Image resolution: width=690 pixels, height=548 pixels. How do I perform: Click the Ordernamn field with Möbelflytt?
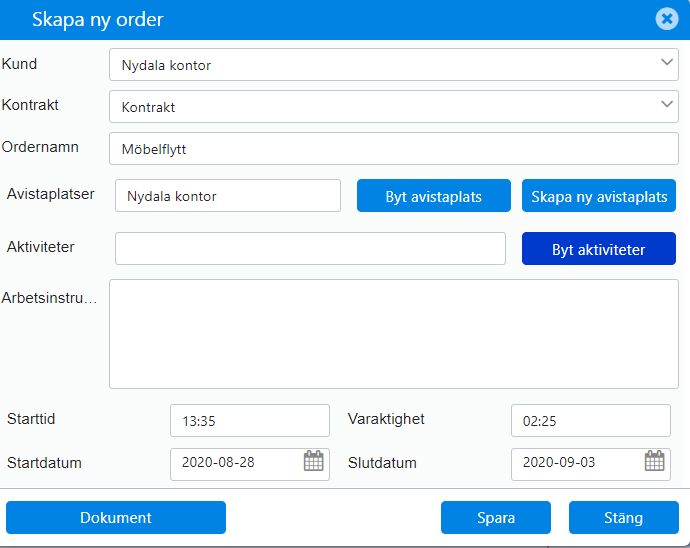pos(394,149)
